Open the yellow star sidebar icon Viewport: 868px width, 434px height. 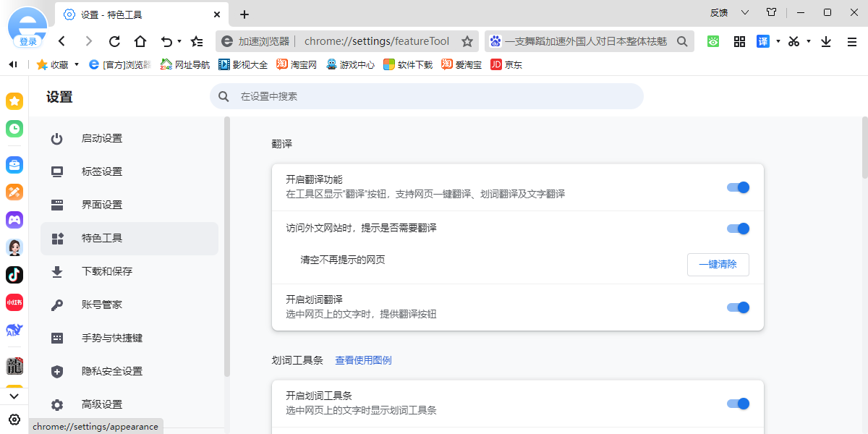pos(14,101)
